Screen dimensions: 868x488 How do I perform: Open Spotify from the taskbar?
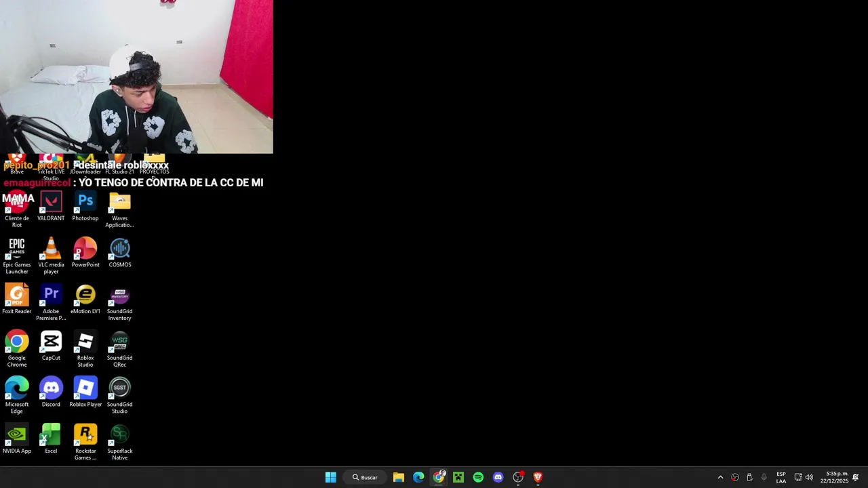coord(478,477)
